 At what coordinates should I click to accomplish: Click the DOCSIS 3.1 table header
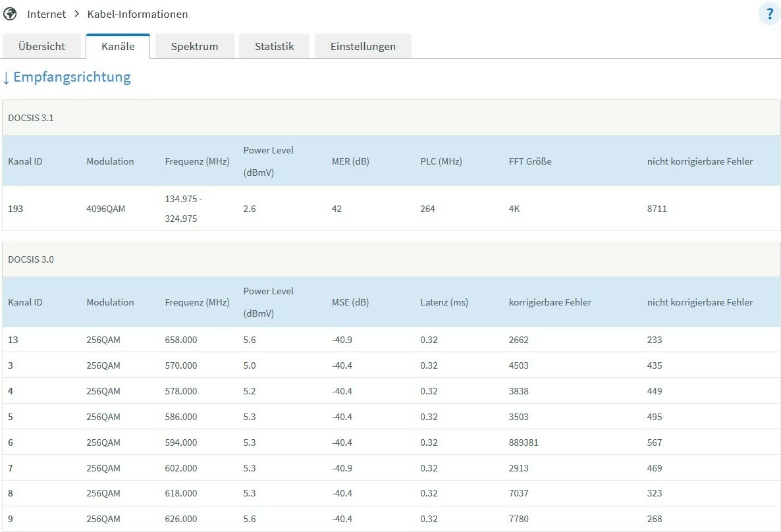coord(31,118)
